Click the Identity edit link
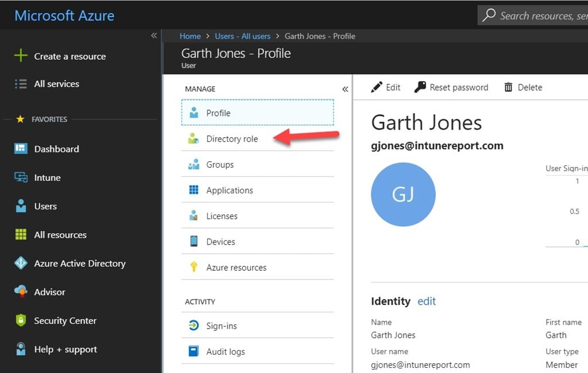Viewport: 588px width, 373px height. pos(427,301)
